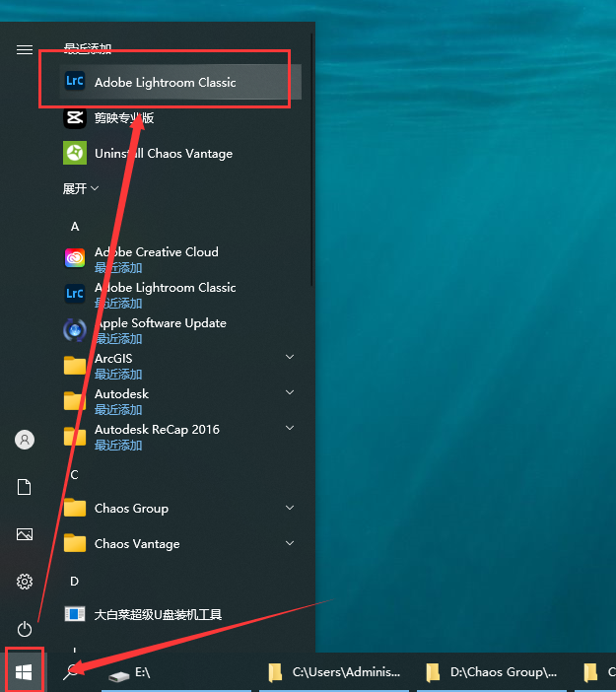Viewport: 616px width, 692px height.
Task: Expand the ArcGIS folder chevron
Action: (290, 357)
